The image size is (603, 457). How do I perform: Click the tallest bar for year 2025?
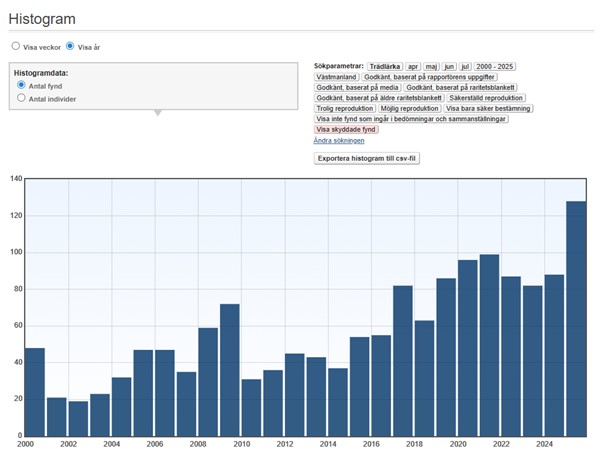[576, 319]
